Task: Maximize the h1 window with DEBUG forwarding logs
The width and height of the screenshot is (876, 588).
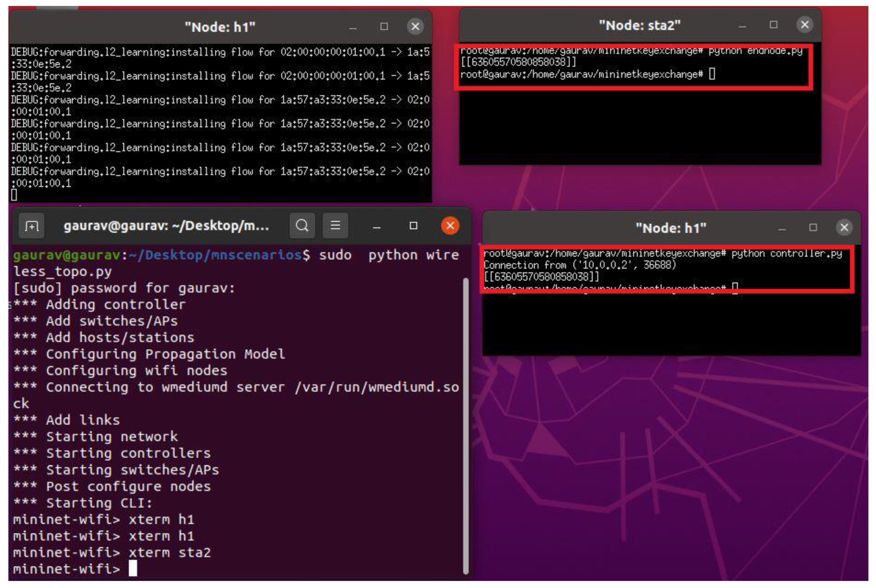Action: pyautogui.click(x=384, y=27)
